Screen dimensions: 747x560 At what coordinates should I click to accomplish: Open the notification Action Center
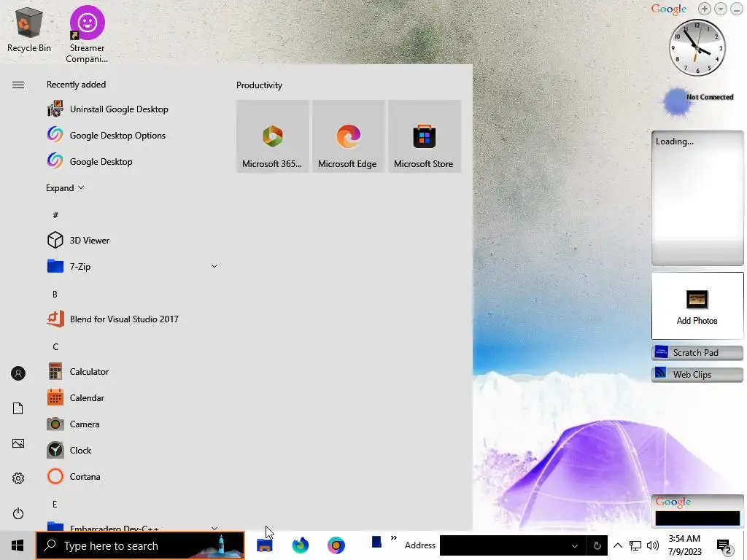[x=724, y=546]
